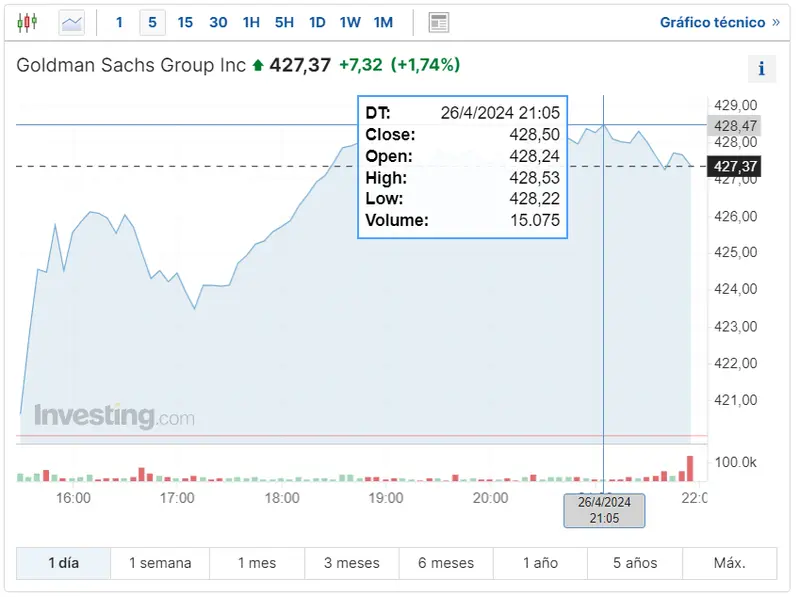
Task: Set the interval to 30 minutes
Action: tap(218, 22)
